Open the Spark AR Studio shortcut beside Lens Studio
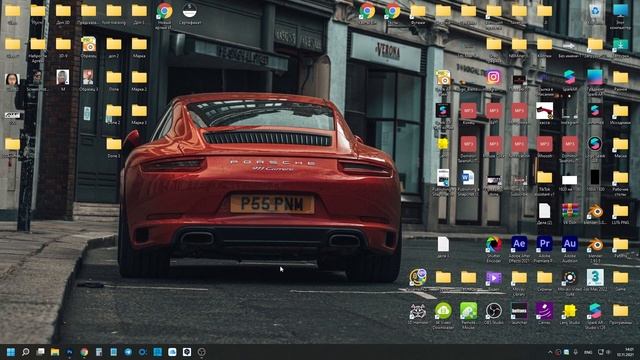The width and height of the screenshot is (640, 360). [x=595, y=311]
